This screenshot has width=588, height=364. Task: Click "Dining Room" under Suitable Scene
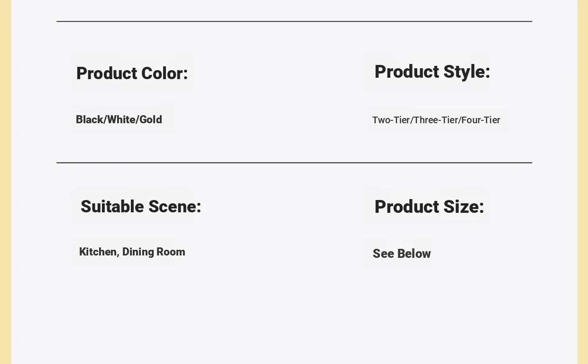click(x=154, y=252)
